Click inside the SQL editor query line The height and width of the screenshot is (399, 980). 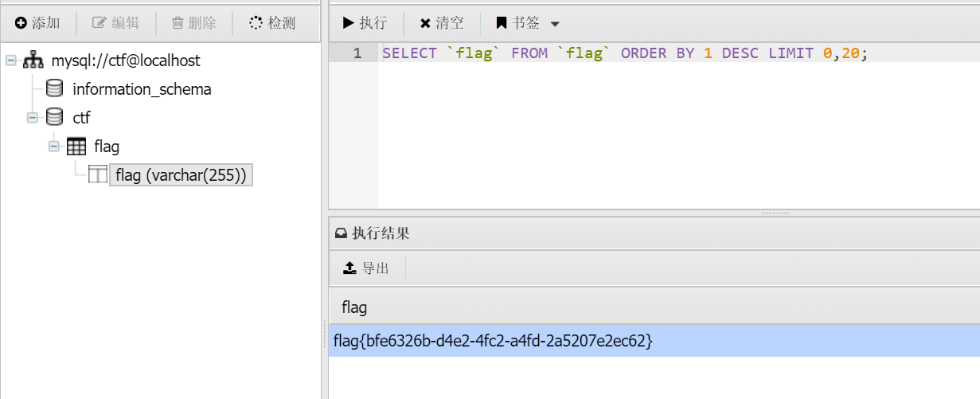click(679, 53)
